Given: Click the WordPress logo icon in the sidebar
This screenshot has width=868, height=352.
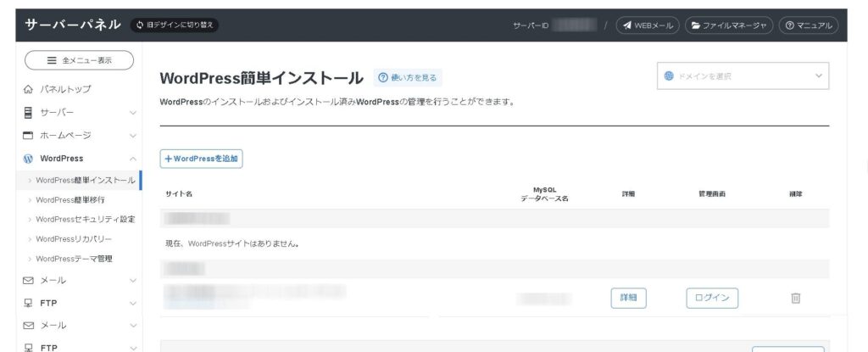Looking at the screenshot, I should tap(28, 159).
